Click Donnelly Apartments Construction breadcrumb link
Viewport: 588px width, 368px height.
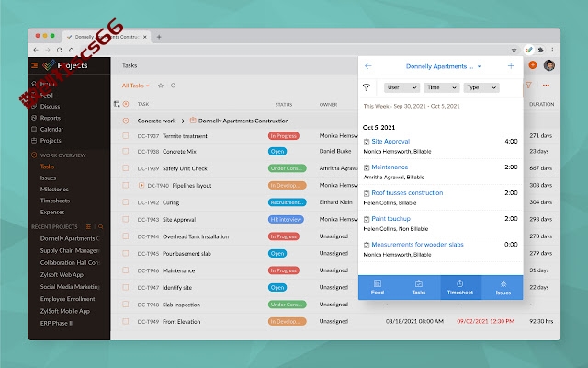243,121
